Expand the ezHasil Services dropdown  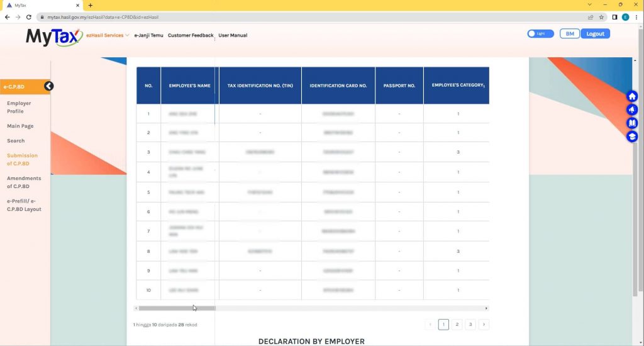click(108, 35)
